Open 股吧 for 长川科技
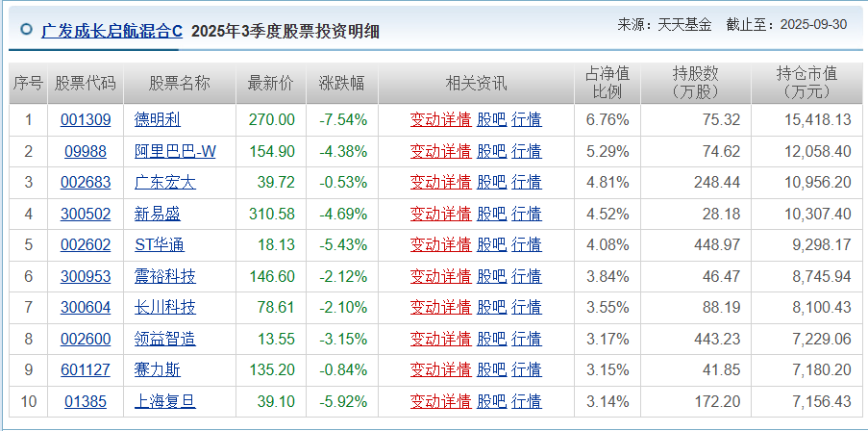Image resolution: width=868 pixels, height=431 pixels. pos(491,308)
